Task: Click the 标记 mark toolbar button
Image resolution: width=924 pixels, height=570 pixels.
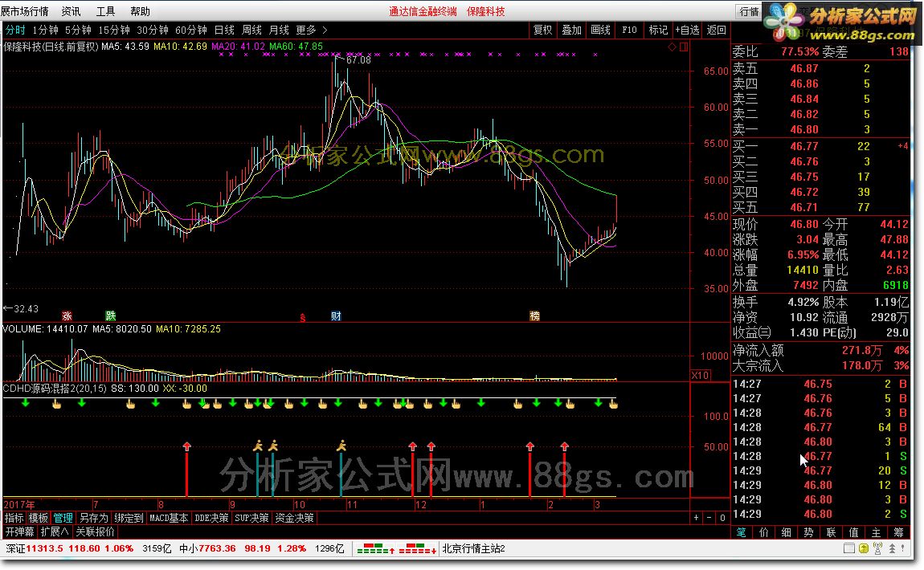Action: click(657, 30)
